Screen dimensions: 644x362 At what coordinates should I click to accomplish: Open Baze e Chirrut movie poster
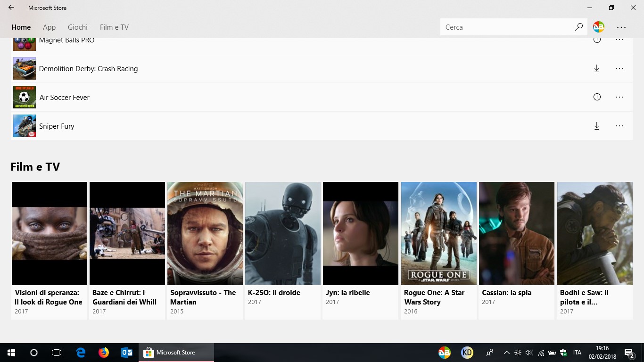click(127, 233)
